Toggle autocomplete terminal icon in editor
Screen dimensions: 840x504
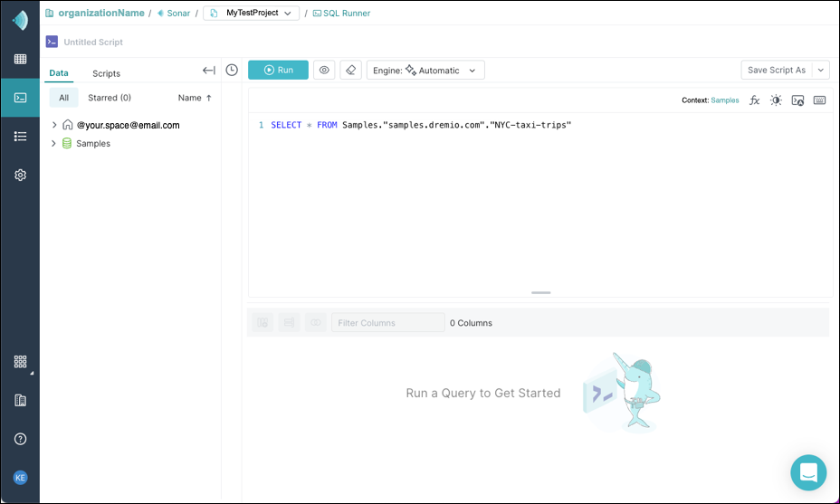point(797,100)
